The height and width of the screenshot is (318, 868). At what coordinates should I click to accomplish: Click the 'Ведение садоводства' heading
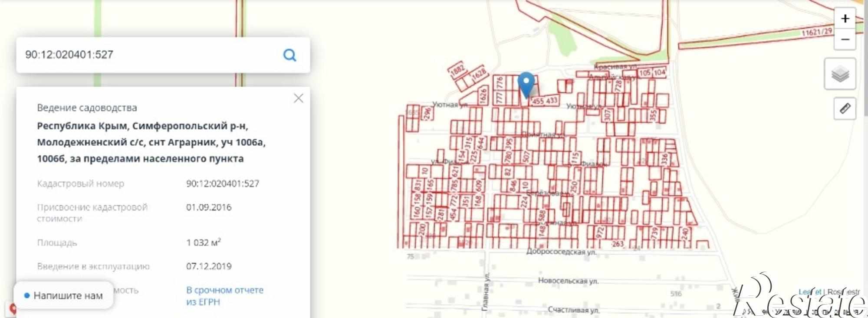pyautogui.click(x=87, y=108)
